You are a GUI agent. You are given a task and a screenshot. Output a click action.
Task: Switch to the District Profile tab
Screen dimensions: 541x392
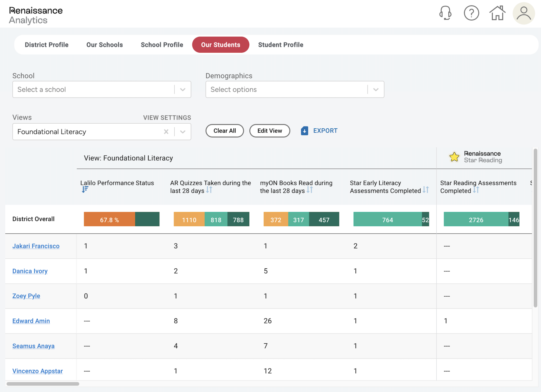click(x=46, y=45)
